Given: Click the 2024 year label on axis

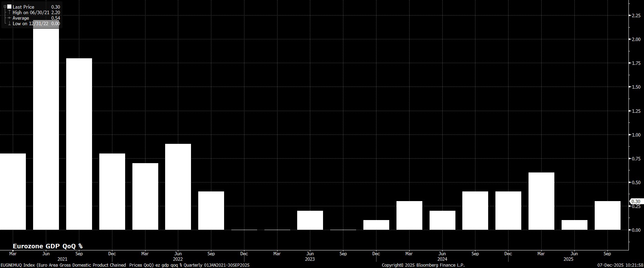Looking at the screenshot, I should tap(442, 259).
